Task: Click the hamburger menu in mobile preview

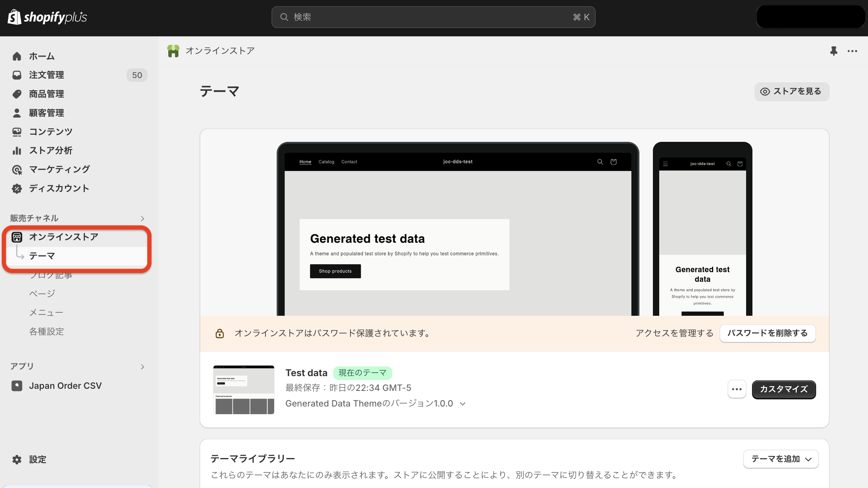Action: tap(666, 164)
